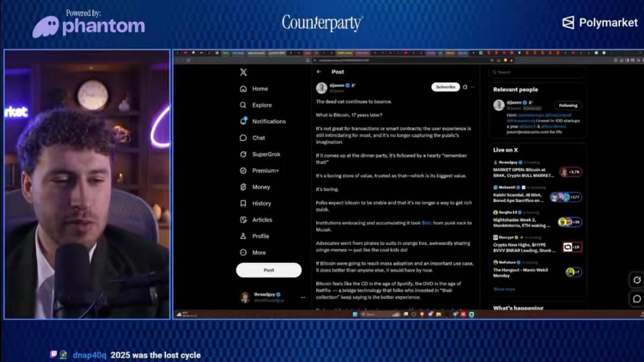Open the Money icon in sidebar
The image size is (644, 362).
pyautogui.click(x=243, y=187)
